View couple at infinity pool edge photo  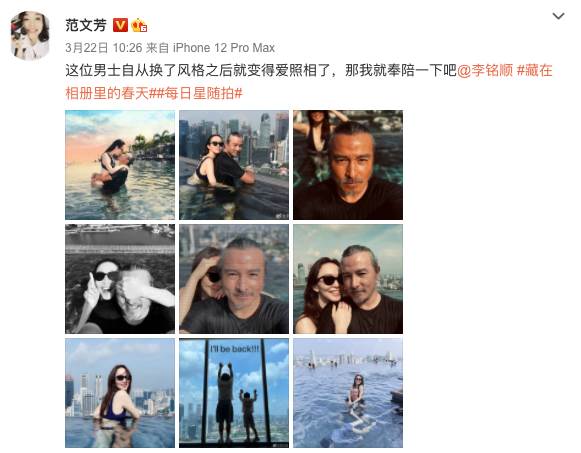point(234,165)
